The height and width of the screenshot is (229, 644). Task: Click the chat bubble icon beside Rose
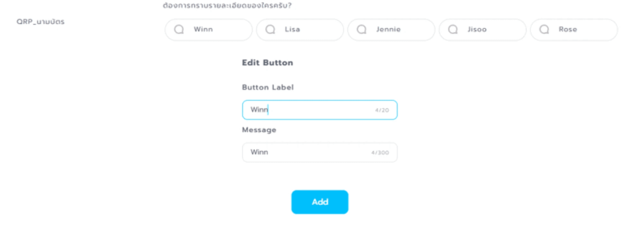(544, 29)
